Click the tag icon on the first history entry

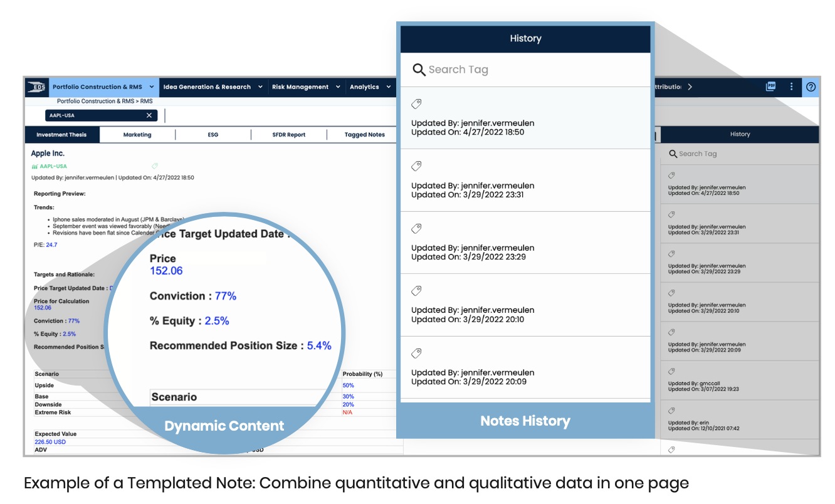tap(416, 104)
